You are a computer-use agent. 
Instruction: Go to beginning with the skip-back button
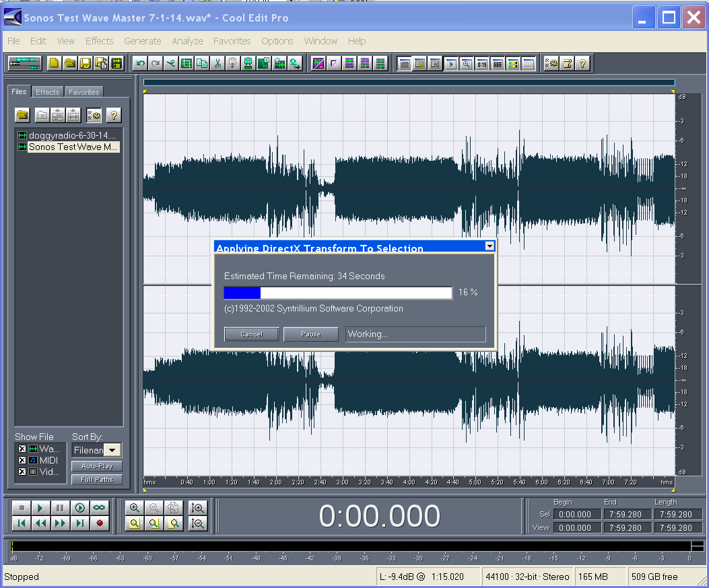point(22,523)
